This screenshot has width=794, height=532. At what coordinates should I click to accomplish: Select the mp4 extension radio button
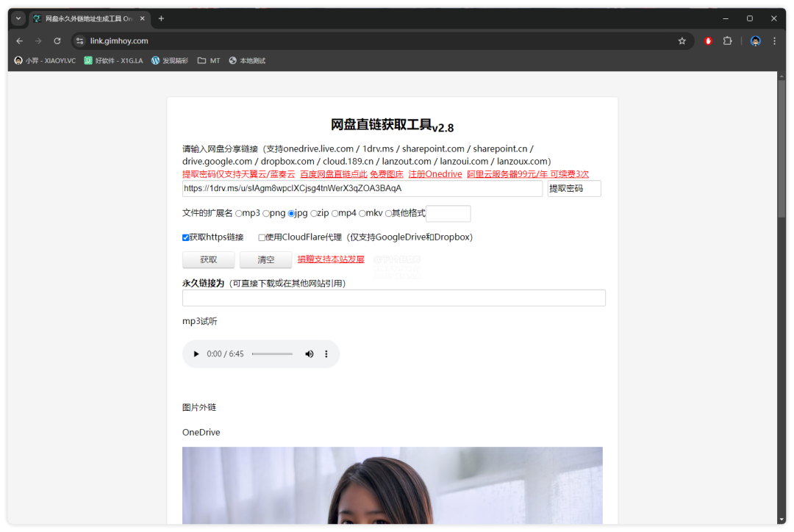(335, 214)
